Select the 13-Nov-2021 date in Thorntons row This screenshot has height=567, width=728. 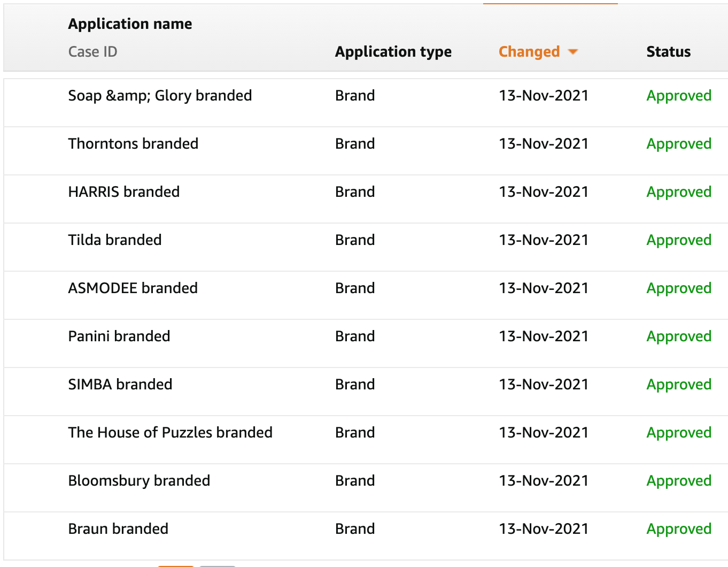tap(544, 144)
